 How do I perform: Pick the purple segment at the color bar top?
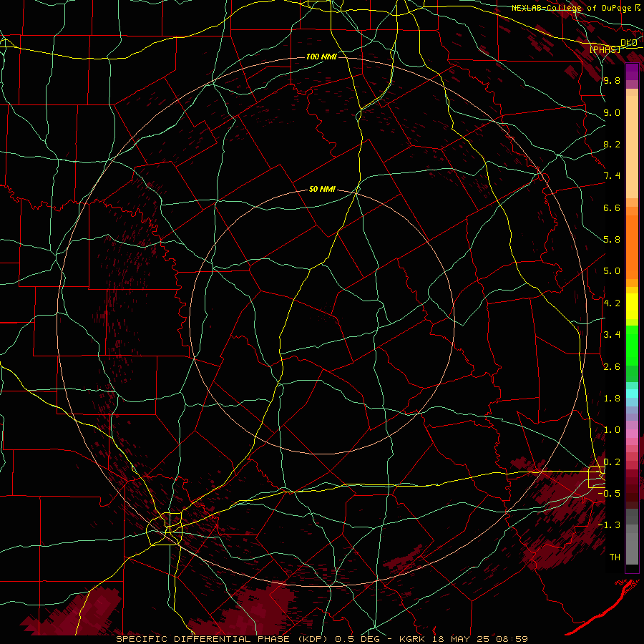[x=632, y=72]
